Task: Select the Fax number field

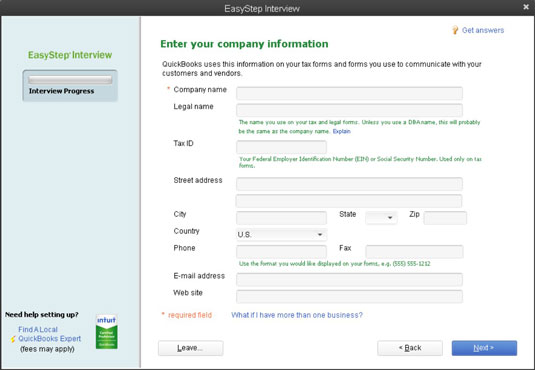Action: tap(414, 252)
